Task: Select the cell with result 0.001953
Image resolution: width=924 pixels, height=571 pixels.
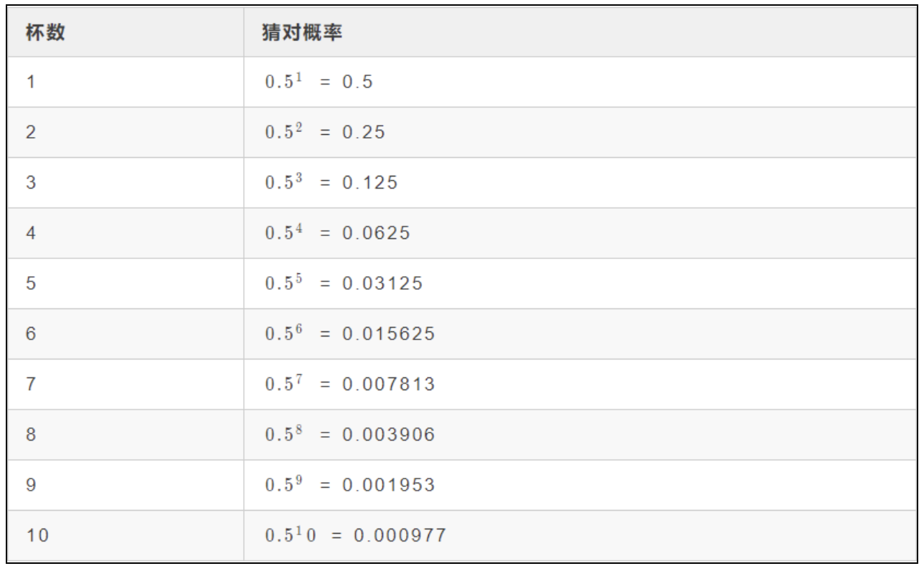Action: 349,484
